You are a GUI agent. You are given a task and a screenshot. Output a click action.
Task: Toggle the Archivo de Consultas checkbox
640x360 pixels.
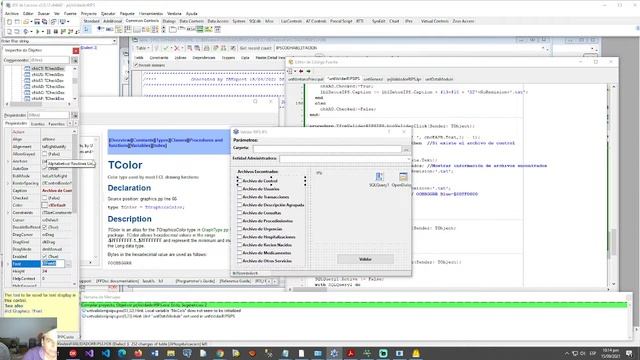point(240,213)
